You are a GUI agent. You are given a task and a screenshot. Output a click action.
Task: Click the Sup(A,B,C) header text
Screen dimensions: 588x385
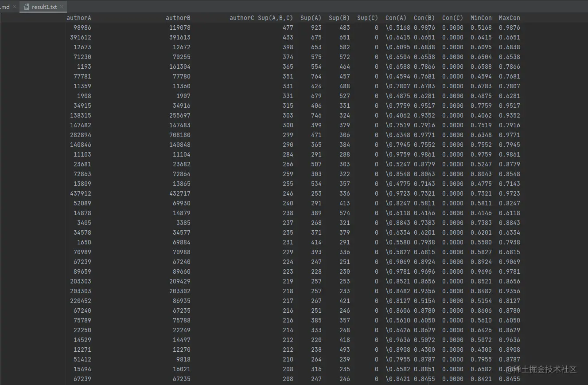276,18
